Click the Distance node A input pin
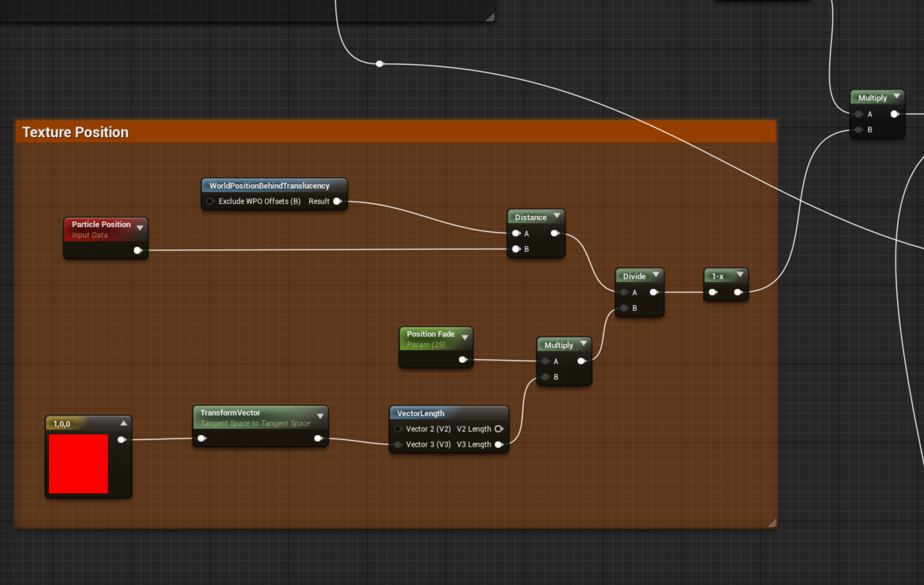This screenshot has height=585, width=924. pyautogui.click(x=516, y=233)
